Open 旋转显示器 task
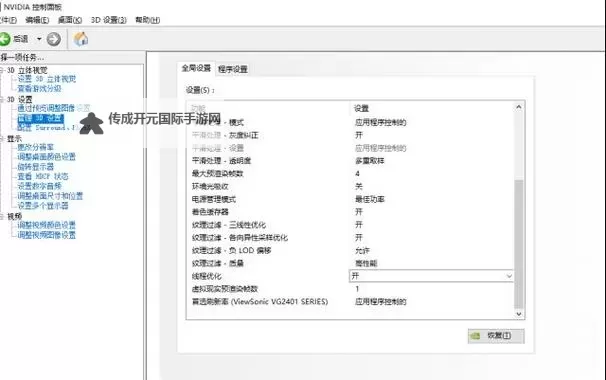This screenshot has height=380, width=606. [36, 167]
